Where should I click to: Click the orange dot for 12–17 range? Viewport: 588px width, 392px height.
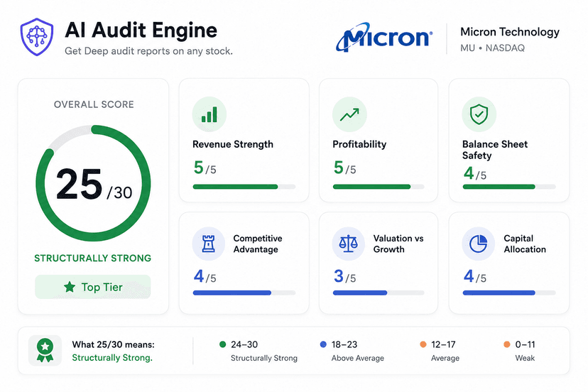tap(423, 344)
